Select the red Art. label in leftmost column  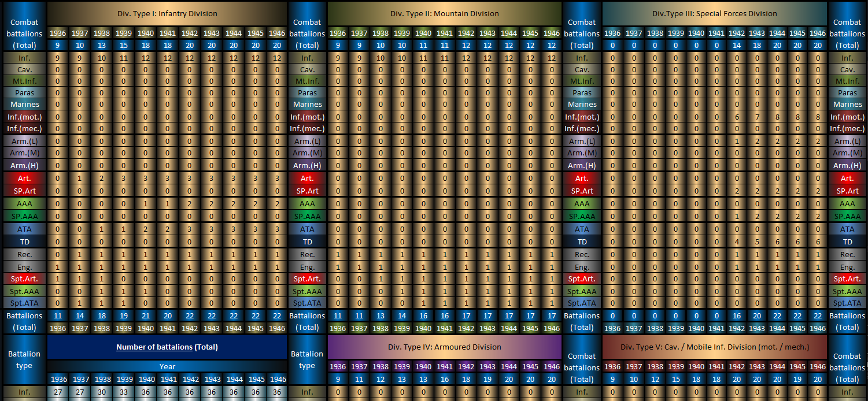click(x=24, y=179)
